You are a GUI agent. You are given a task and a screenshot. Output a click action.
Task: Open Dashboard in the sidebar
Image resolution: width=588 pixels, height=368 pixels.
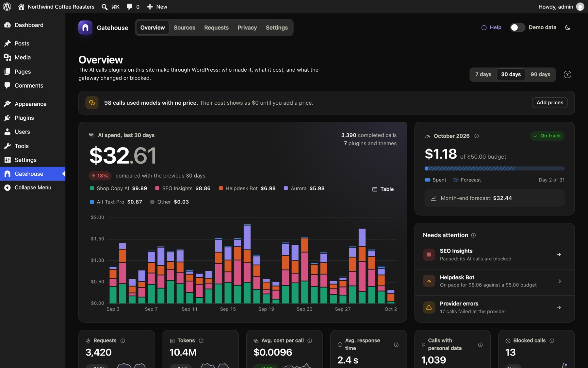(33, 25)
